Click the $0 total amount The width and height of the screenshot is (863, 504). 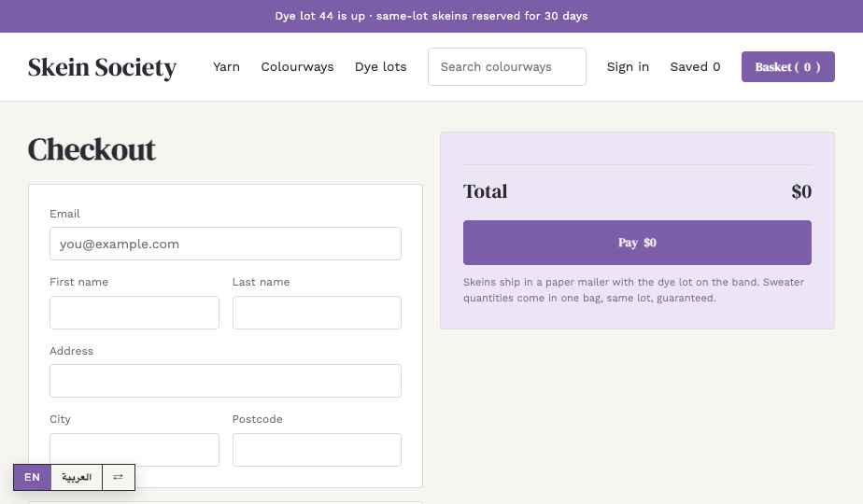[x=801, y=191]
